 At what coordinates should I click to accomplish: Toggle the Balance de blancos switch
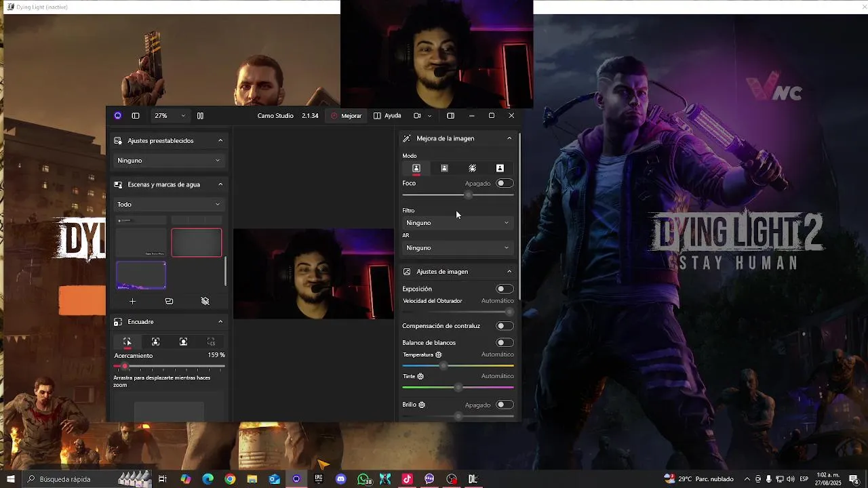click(x=505, y=342)
